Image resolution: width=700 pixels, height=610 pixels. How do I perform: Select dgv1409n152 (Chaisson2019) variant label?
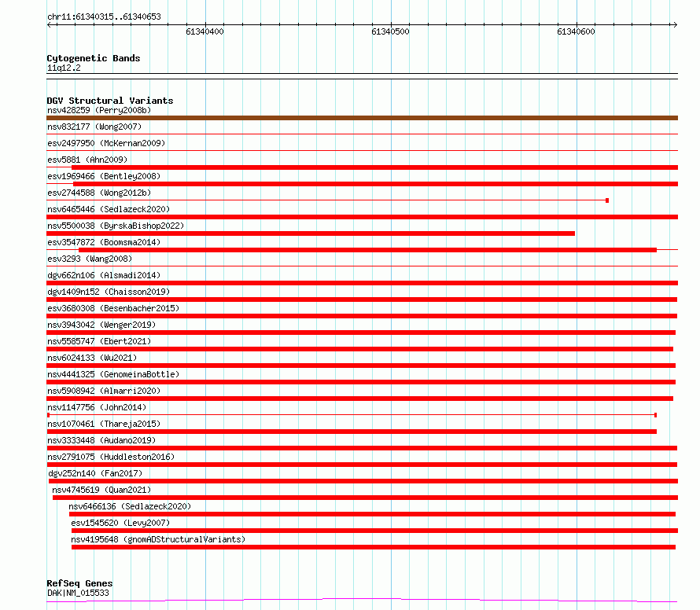(109, 292)
